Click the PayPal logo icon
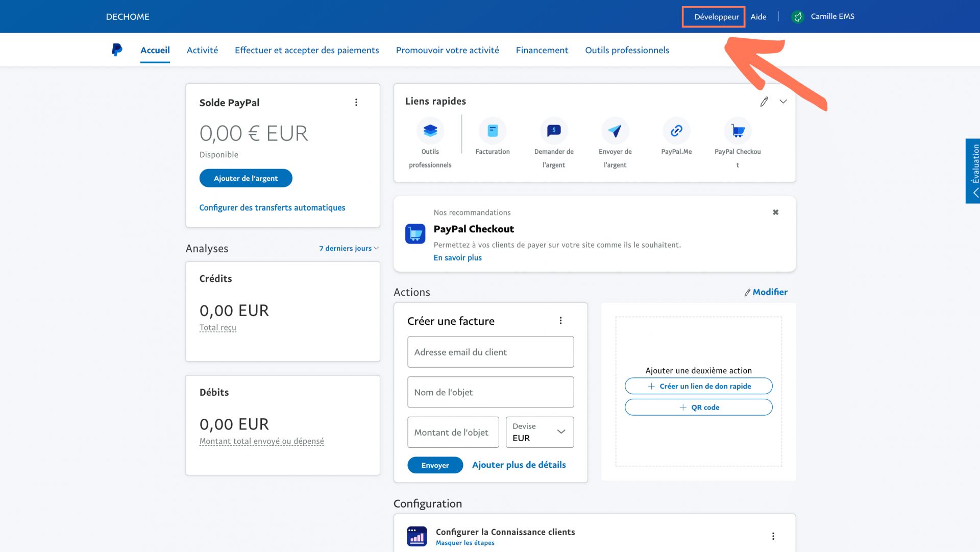Image resolution: width=980 pixels, height=552 pixels. point(117,50)
